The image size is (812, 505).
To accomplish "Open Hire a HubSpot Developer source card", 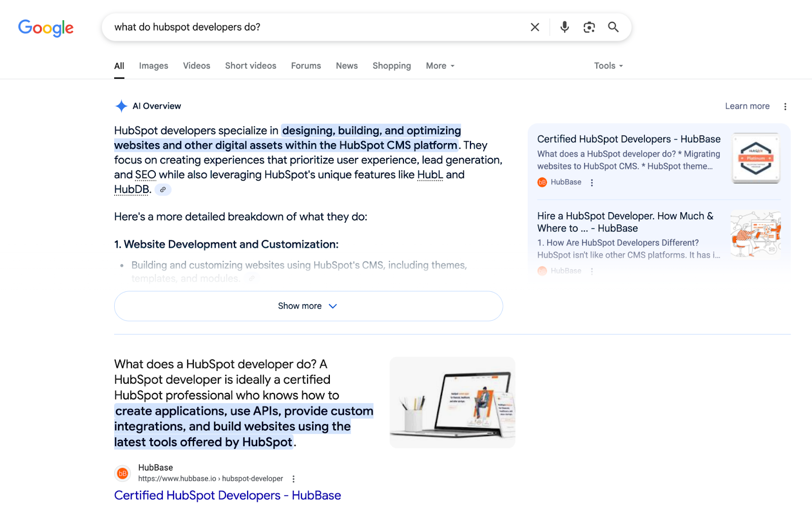I will point(625,222).
